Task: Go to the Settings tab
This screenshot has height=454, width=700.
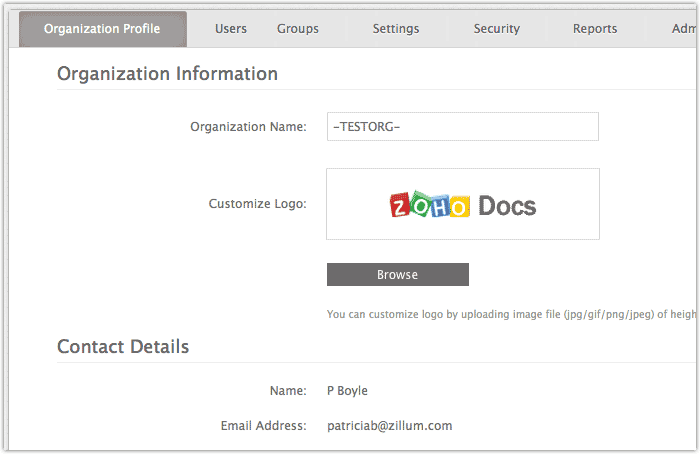Action: click(x=396, y=29)
